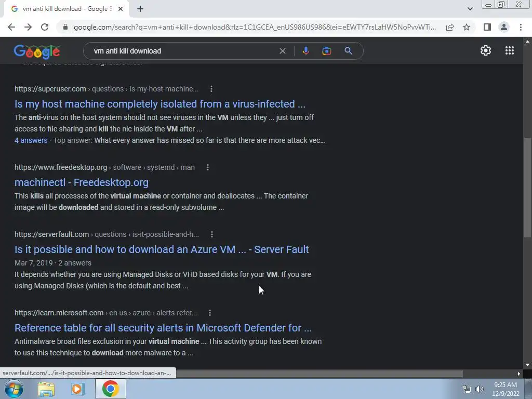Open Google quick settings gear
Image resolution: width=532 pixels, height=399 pixels.
point(486,50)
